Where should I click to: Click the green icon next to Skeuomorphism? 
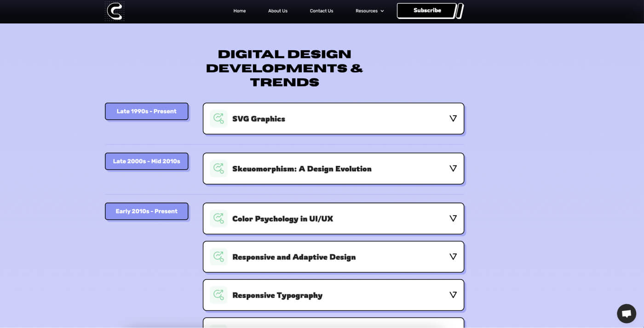tap(218, 168)
